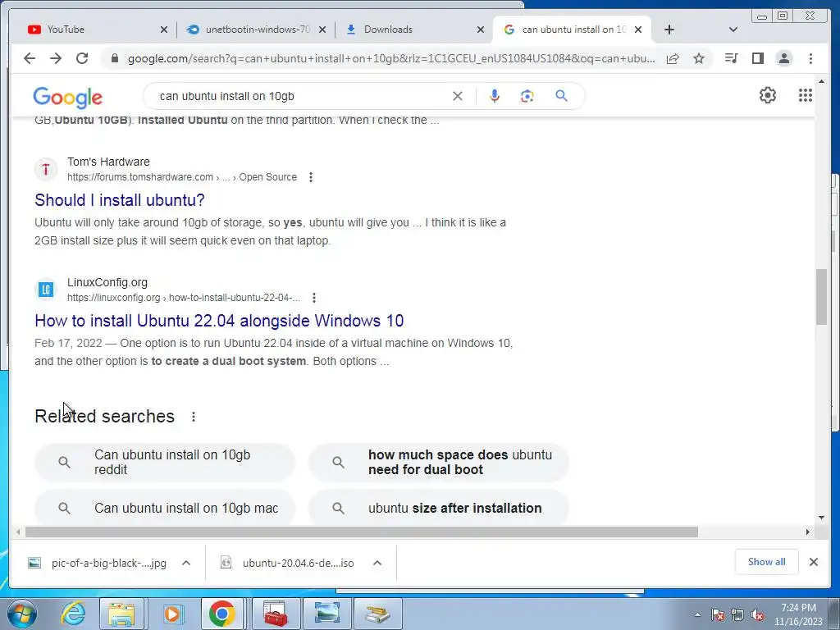Start voice search with the microphone
840x630 pixels.
coord(495,96)
